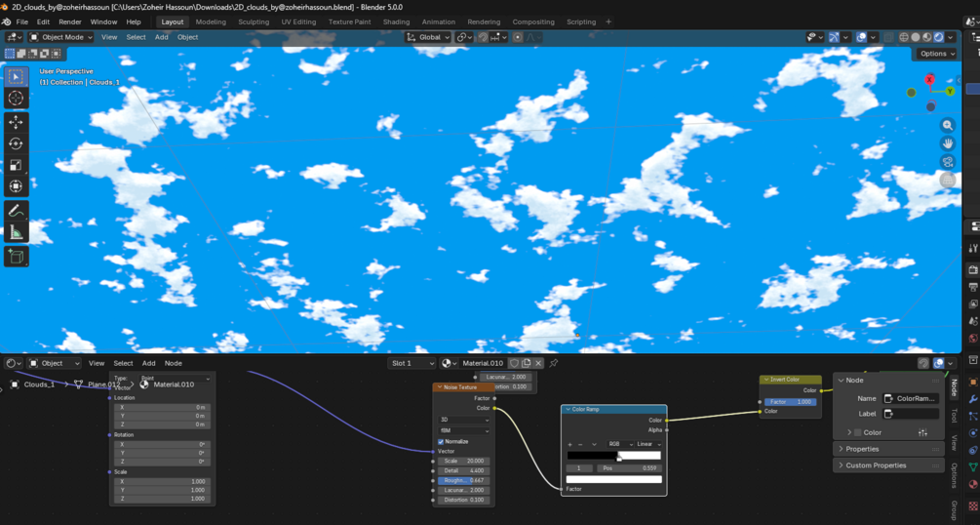
Task: Open the Linear interpolation dropdown in Color Ramp
Action: [648, 444]
